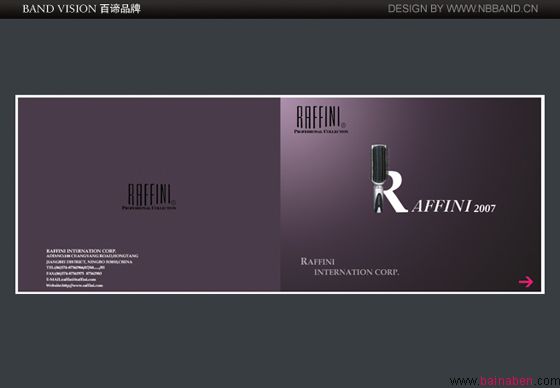The width and height of the screenshot is (560, 388).
Task: Open the Website line in the contact block
Action: tap(74, 285)
